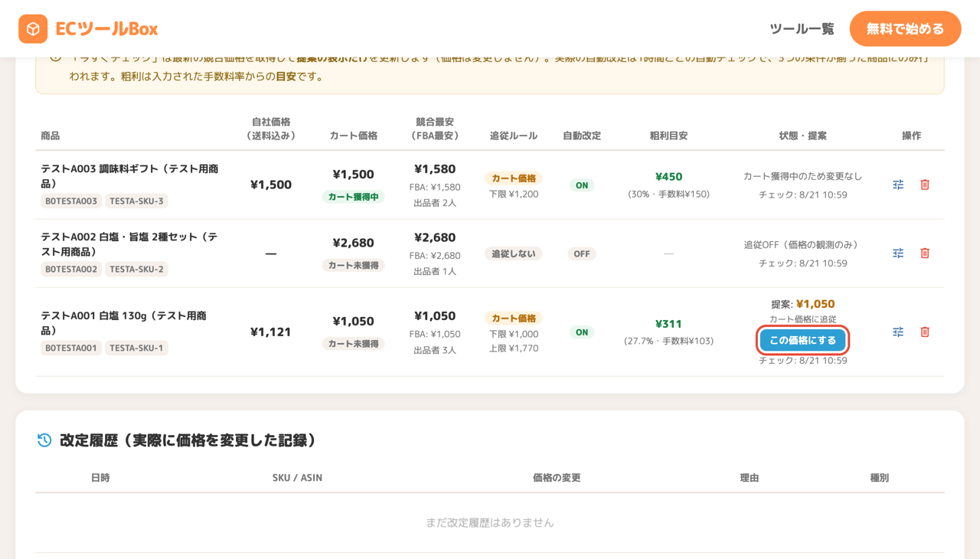Viewport: 980px width, 559px height.
Task: Toggle the ON badge for テストA001 row
Action: 582,332
